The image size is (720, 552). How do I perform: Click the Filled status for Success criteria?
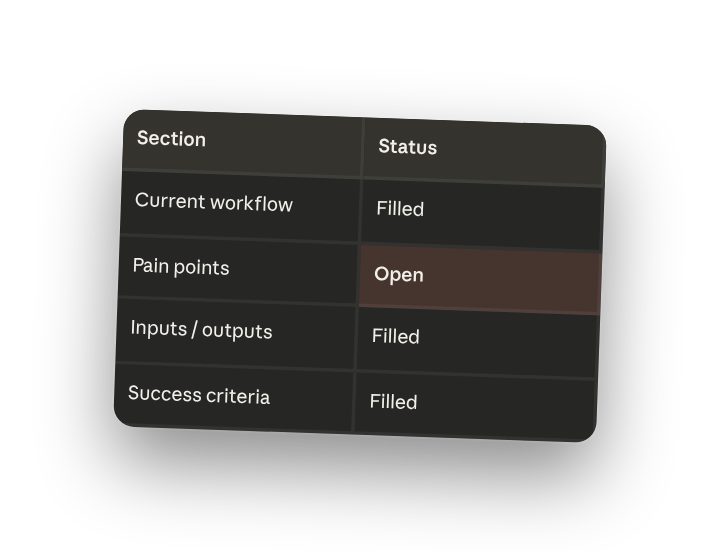(x=475, y=407)
